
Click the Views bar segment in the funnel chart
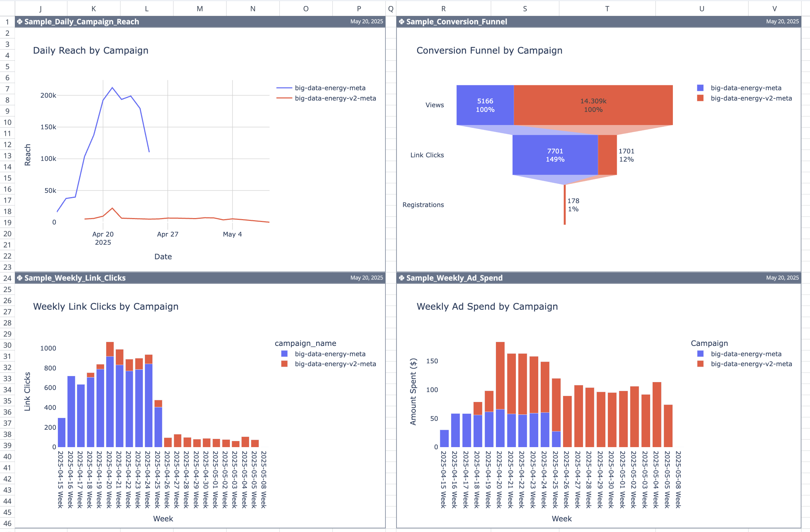click(485, 105)
